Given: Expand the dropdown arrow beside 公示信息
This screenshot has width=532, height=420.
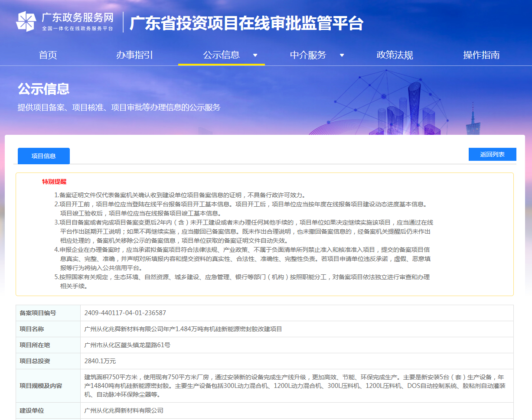Looking at the screenshot, I should [255, 55].
